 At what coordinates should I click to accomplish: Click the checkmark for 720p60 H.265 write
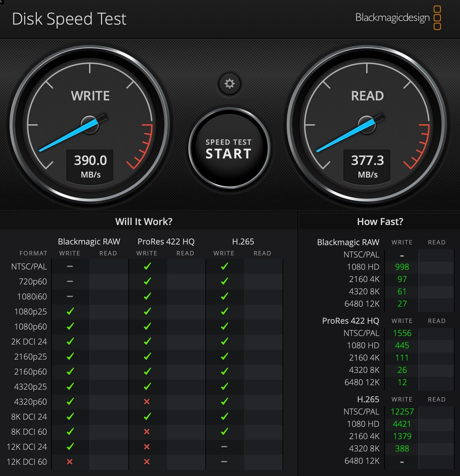224,281
